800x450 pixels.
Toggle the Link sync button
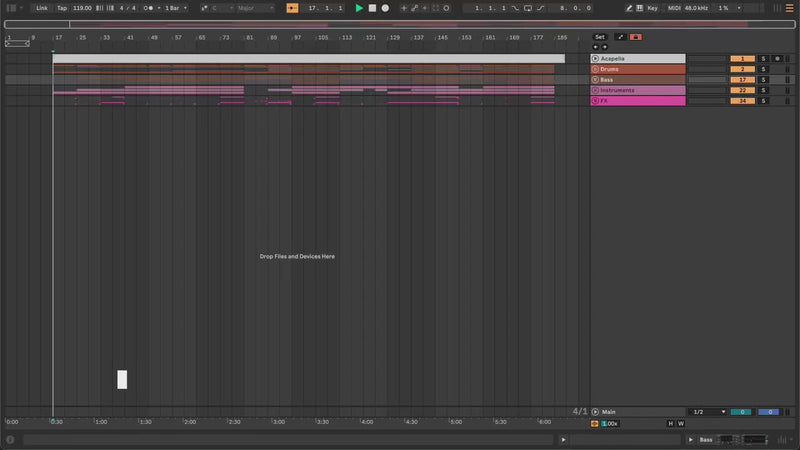[x=41, y=8]
